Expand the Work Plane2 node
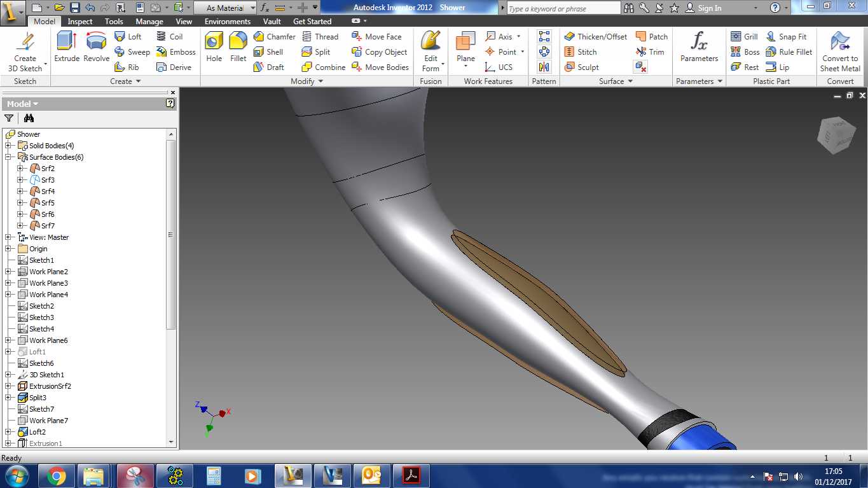This screenshot has height=488, width=868. tap(9, 272)
